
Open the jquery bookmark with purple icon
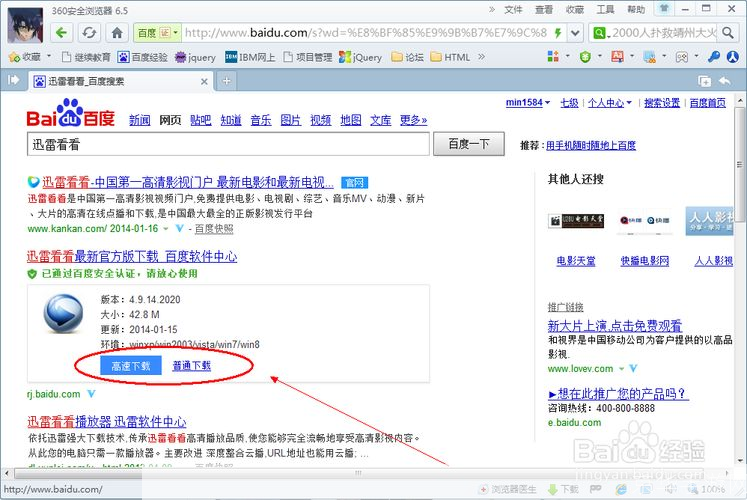pos(196,57)
